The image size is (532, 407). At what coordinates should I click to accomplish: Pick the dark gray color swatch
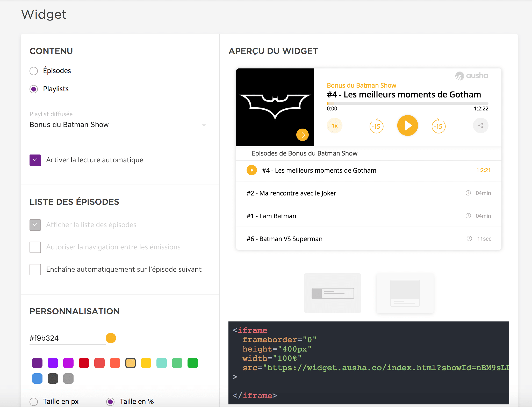point(53,378)
